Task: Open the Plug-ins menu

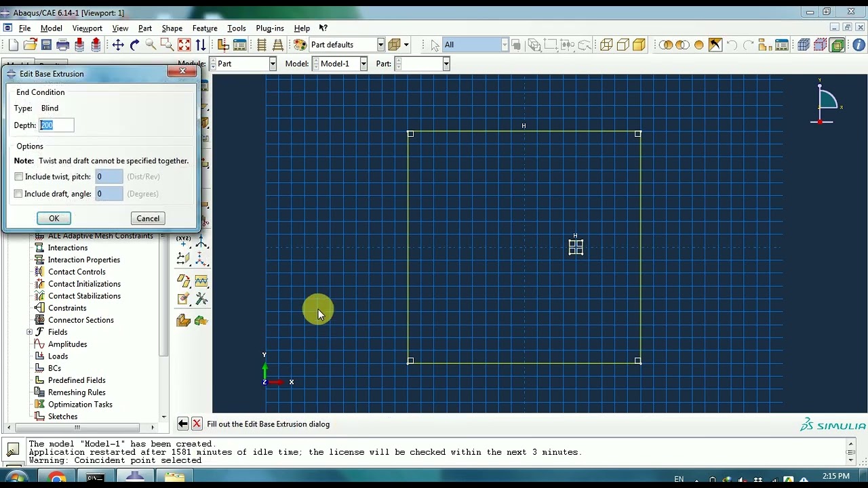Action: pos(270,28)
